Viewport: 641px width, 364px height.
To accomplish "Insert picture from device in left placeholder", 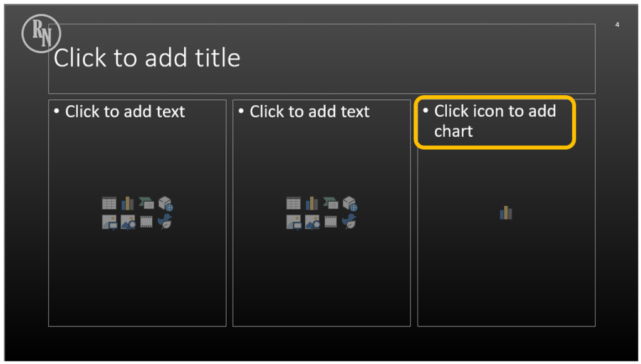I will 109,222.
